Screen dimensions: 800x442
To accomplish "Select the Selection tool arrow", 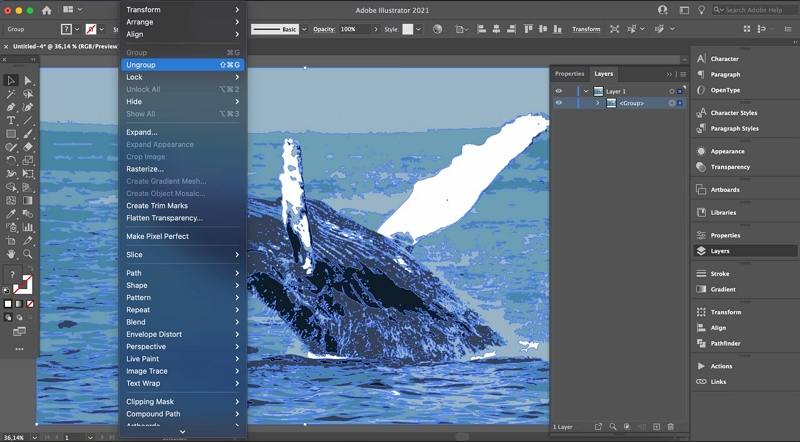I will pyautogui.click(x=11, y=80).
